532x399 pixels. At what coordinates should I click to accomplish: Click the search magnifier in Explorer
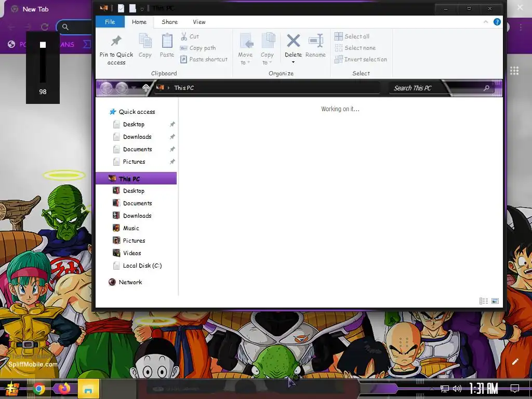486,88
